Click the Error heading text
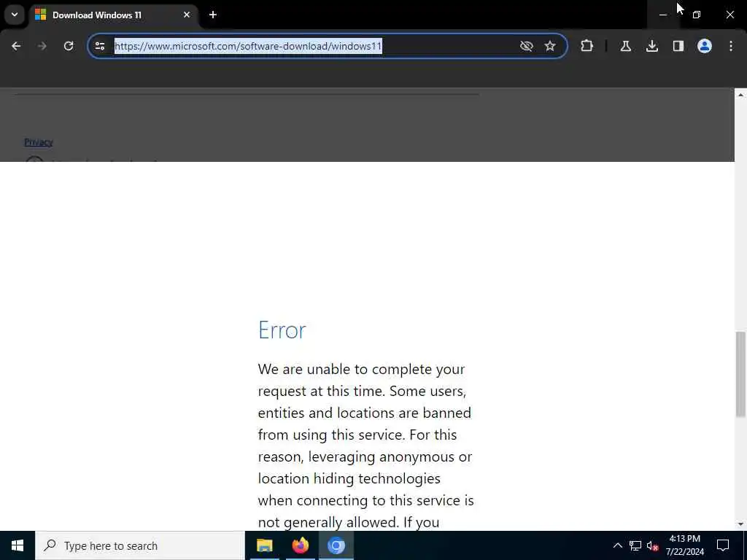 point(282,330)
